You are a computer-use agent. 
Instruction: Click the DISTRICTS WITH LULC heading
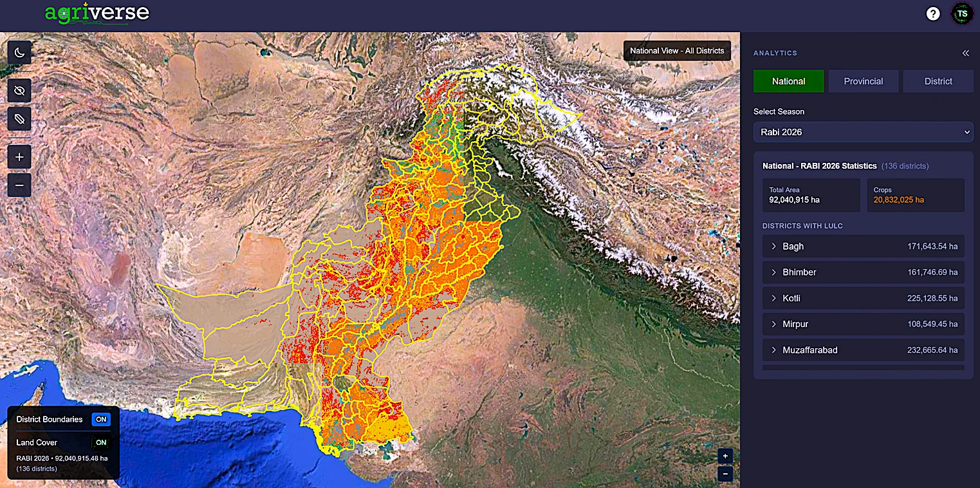click(x=802, y=226)
